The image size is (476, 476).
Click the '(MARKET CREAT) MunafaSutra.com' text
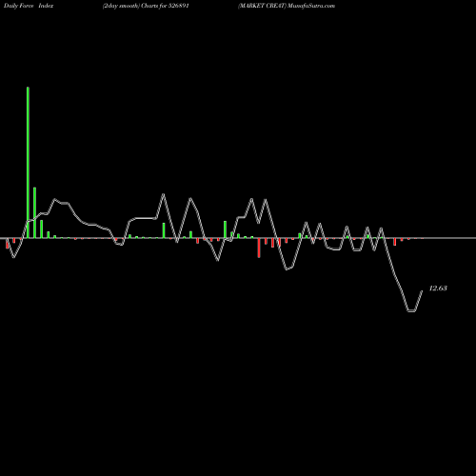(x=287, y=6)
